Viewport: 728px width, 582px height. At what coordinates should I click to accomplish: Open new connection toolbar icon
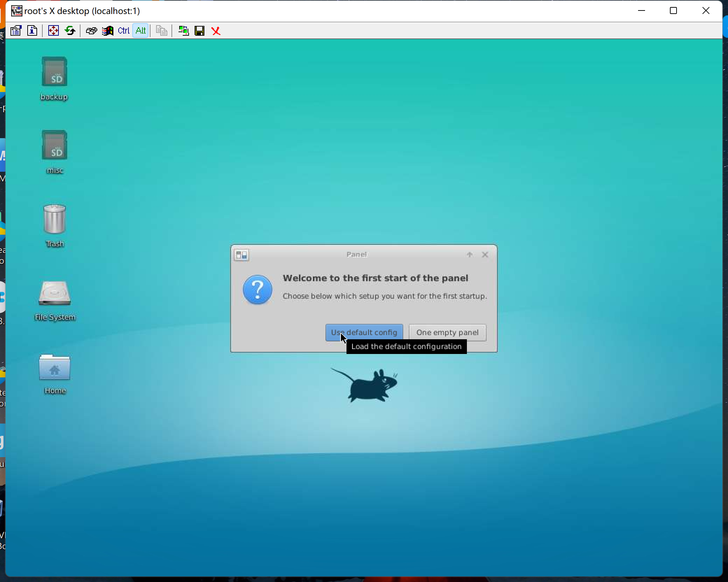pos(183,31)
